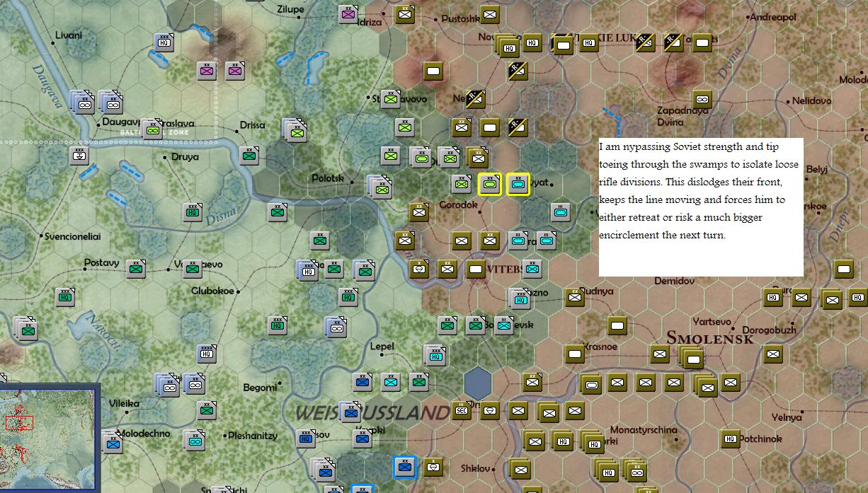Select the white corps HQ near Naroch river
The width and height of the screenshot is (868, 493).
(207, 353)
